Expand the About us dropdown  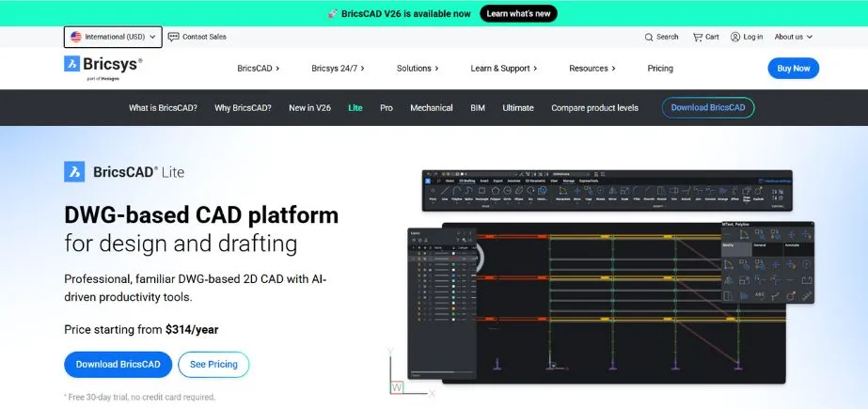[794, 37]
